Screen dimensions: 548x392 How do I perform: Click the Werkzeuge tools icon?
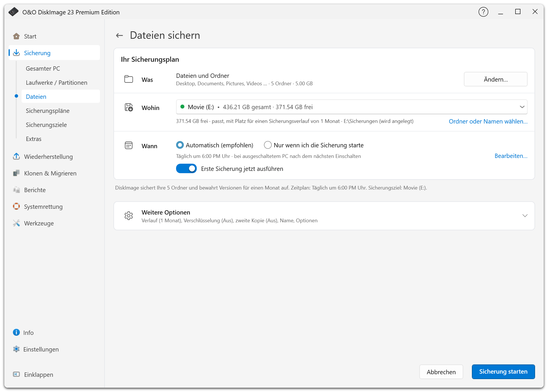click(x=16, y=223)
